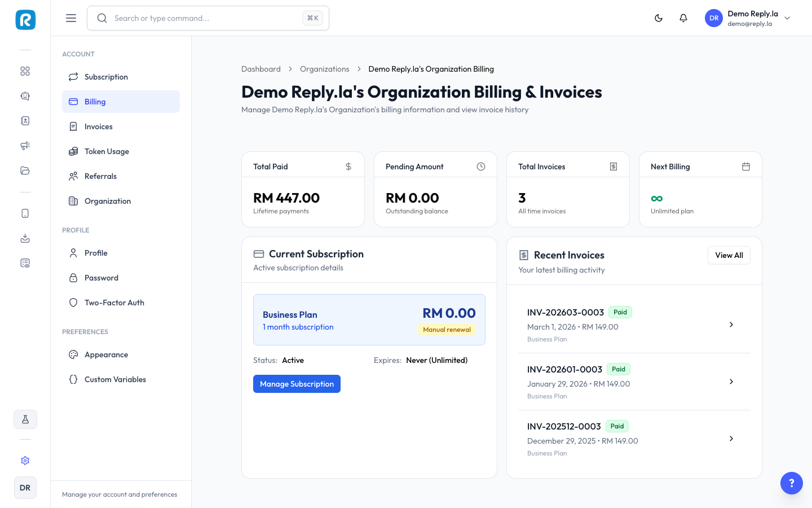Follow the Organizations breadcrumb link
The width and height of the screenshot is (812, 508).
(325, 69)
